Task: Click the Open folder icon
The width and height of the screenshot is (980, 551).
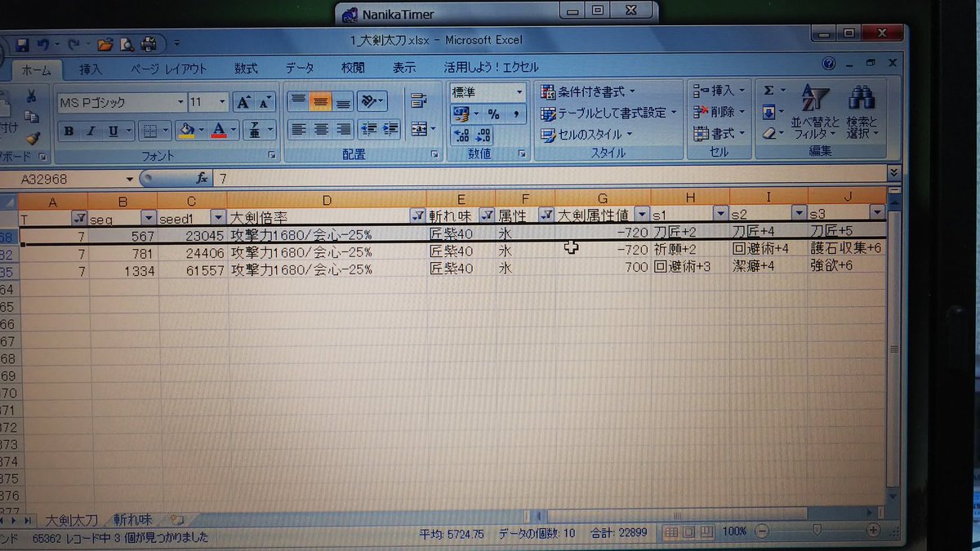Action: click(x=105, y=43)
